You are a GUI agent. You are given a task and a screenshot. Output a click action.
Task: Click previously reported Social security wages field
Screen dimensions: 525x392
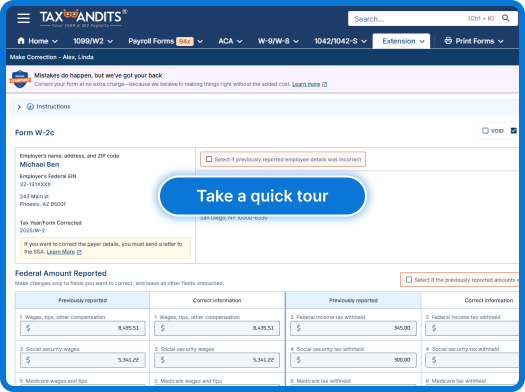pyautogui.click(x=83, y=360)
